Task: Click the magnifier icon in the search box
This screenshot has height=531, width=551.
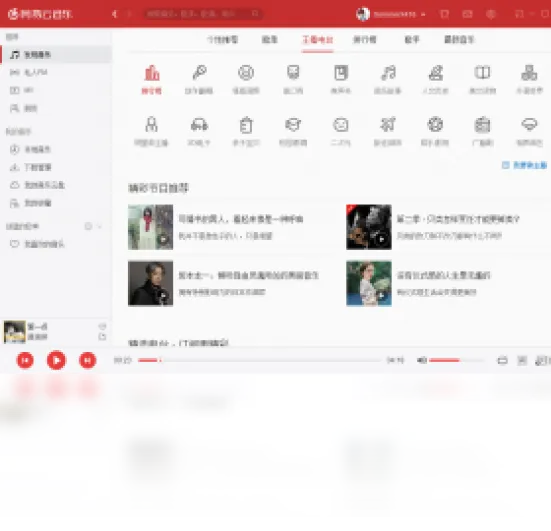Action: (x=255, y=14)
